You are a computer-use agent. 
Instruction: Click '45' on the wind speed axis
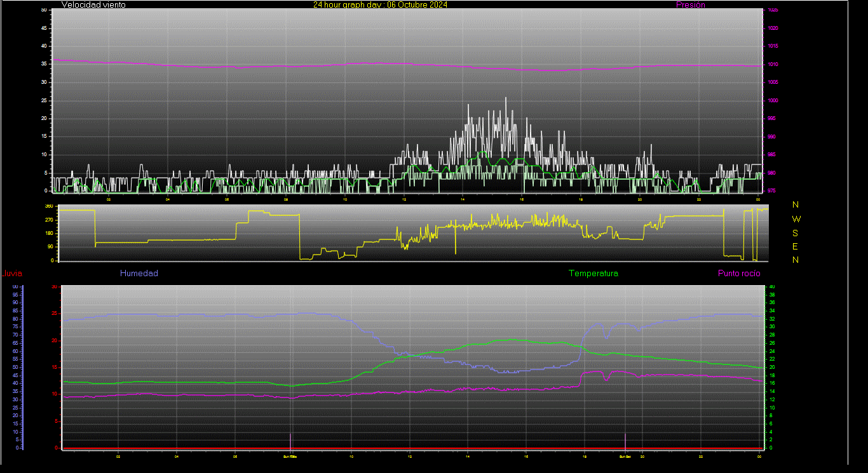point(44,29)
